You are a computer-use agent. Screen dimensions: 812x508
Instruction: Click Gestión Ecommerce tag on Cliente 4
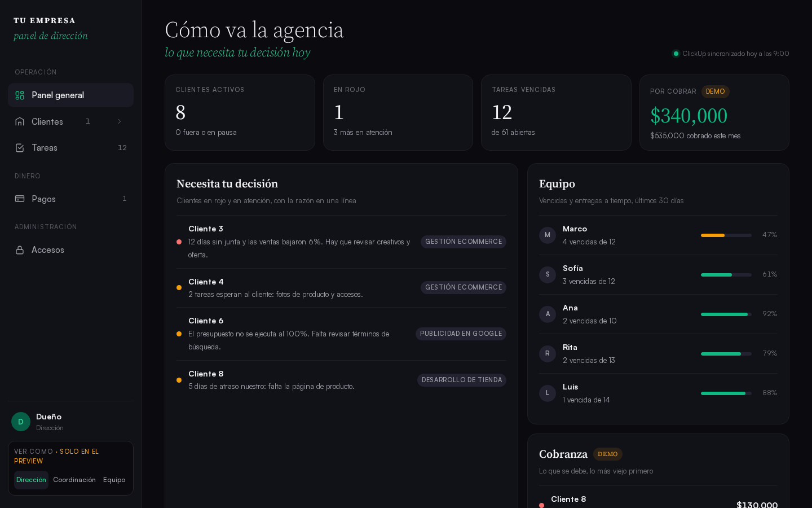(x=464, y=288)
